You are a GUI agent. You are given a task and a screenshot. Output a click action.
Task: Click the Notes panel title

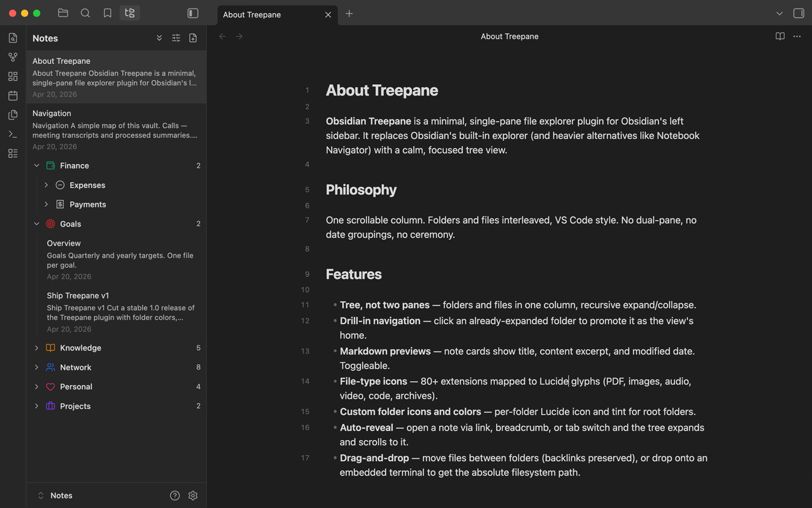pos(45,38)
